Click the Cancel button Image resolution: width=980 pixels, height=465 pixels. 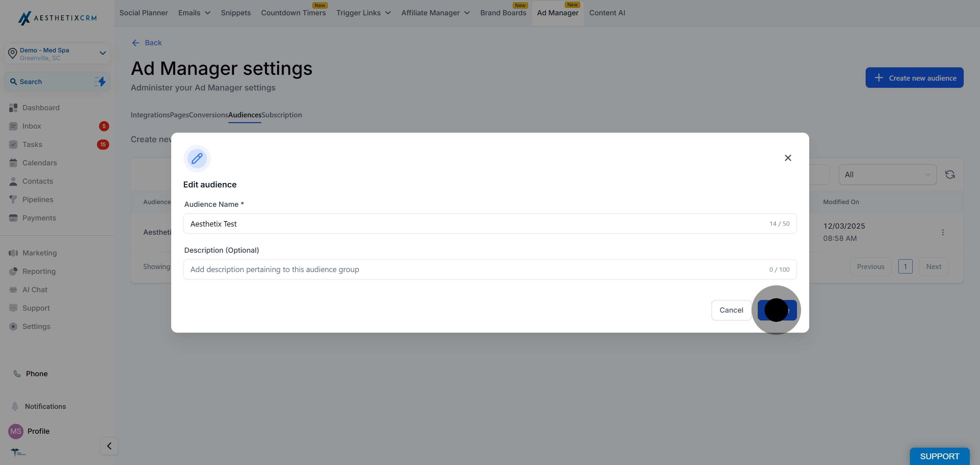(x=731, y=310)
